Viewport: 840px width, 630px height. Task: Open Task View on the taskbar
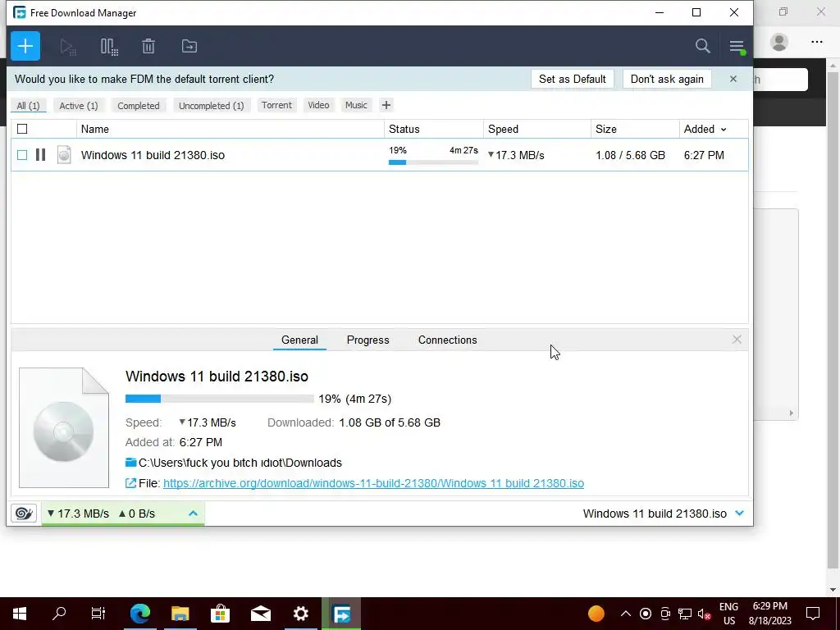pos(98,613)
